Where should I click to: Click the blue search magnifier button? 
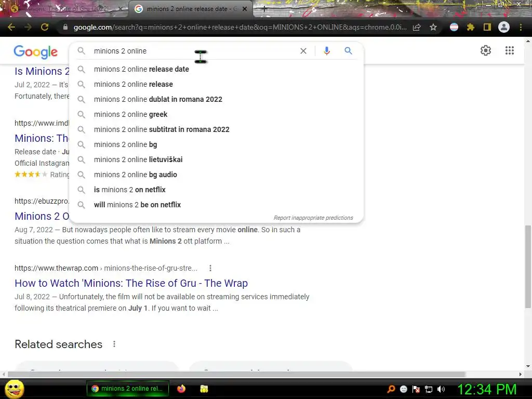[348, 51]
